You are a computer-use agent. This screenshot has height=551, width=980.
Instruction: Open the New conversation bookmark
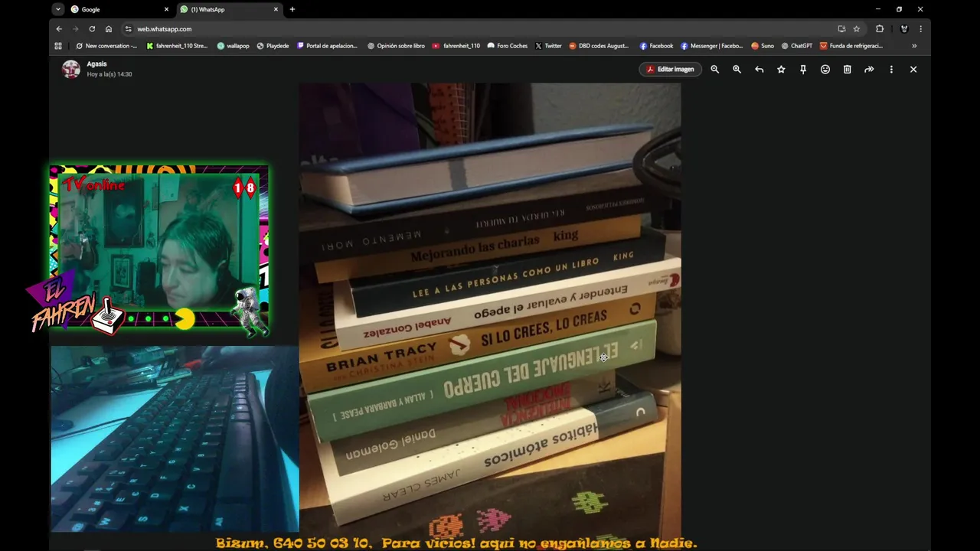(106, 46)
